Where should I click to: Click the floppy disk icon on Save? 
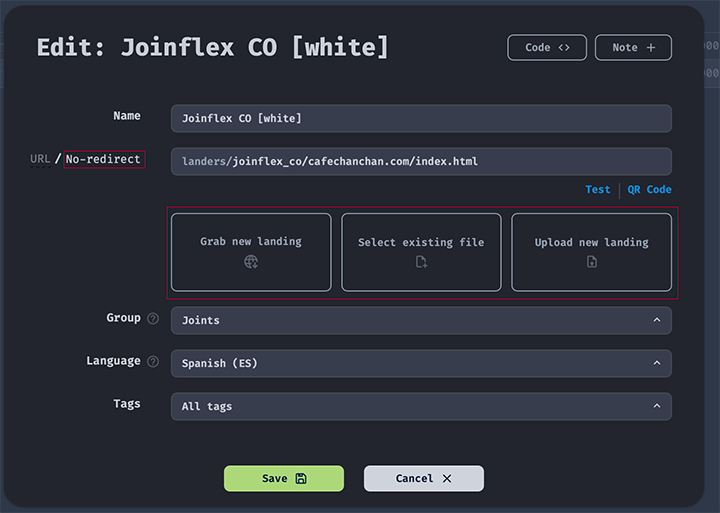(300, 479)
